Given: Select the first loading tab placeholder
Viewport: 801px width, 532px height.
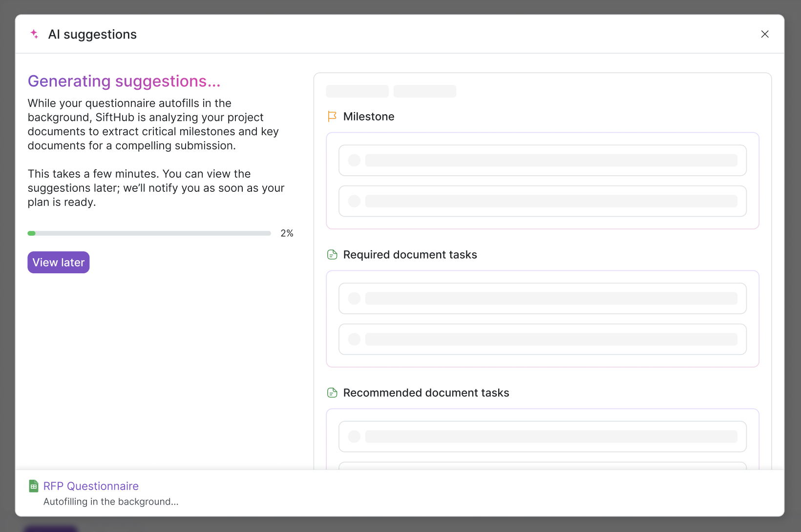Looking at the screenshot, I should (357, 91).
